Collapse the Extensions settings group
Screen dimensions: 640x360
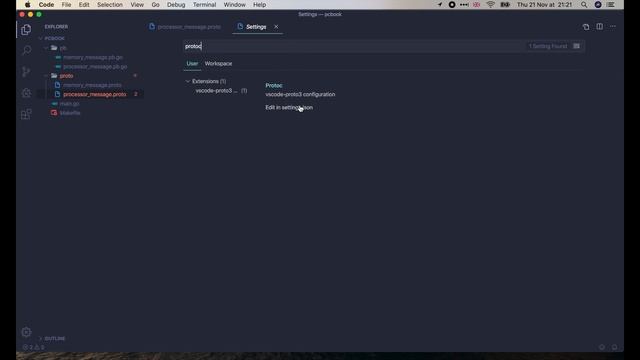click(x=187, y=81)
